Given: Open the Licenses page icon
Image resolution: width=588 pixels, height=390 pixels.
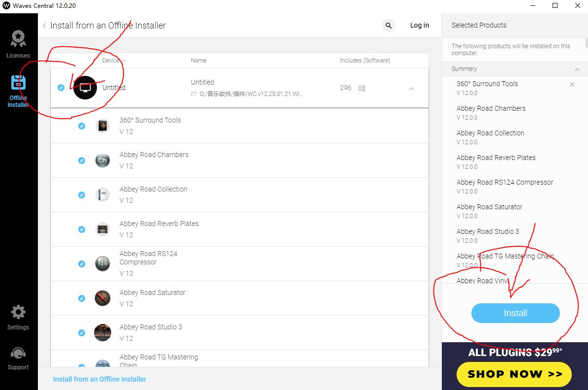Looking at the screenshot, I should point(18,39).
